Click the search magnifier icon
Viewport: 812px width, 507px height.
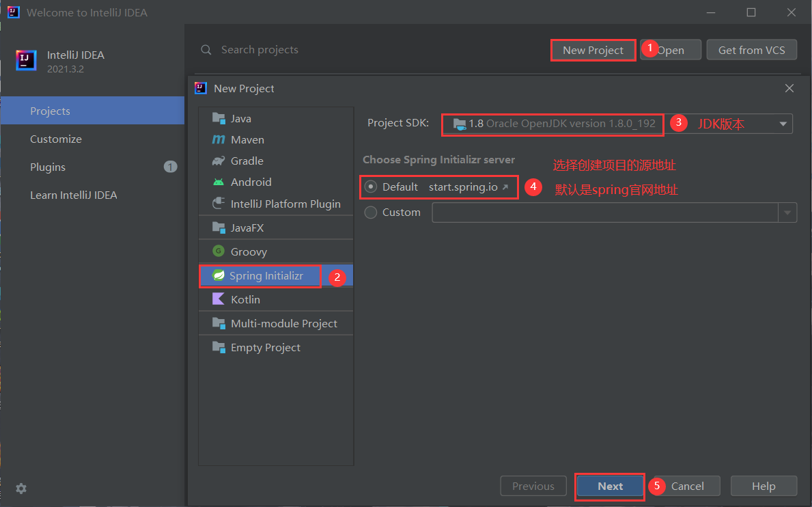(x=206, y=50)
